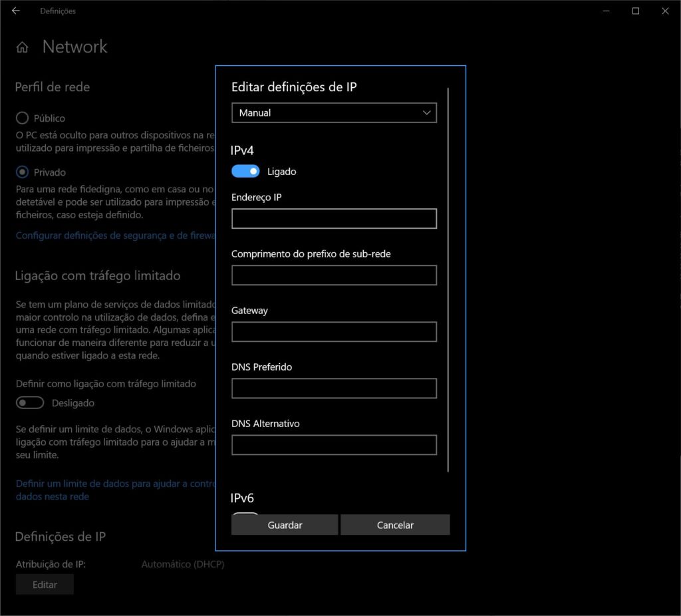Screen dimensions: 681x616
Task: Open the firewall security settings link
Action: [x=114, y=235]
